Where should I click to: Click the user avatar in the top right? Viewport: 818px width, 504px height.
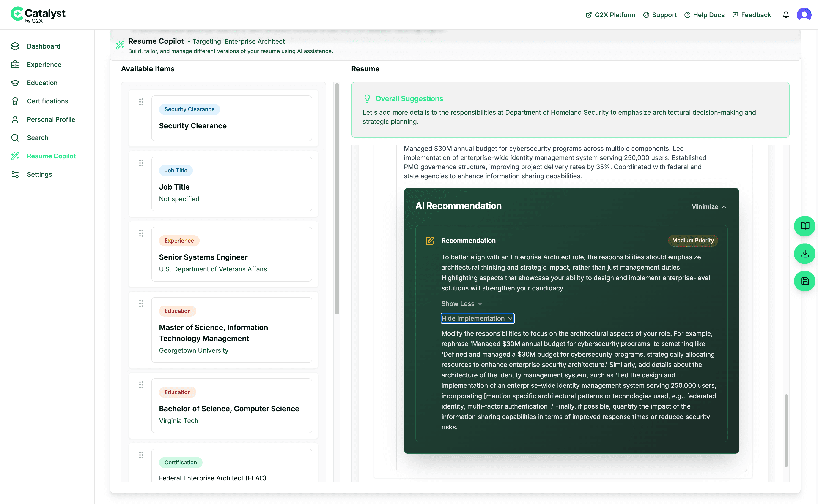pos(804,14)
